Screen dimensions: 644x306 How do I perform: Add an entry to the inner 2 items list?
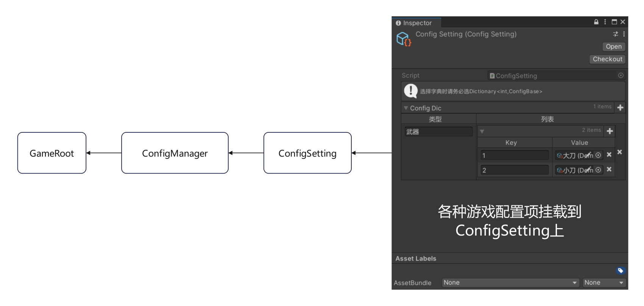coord(610,131)
